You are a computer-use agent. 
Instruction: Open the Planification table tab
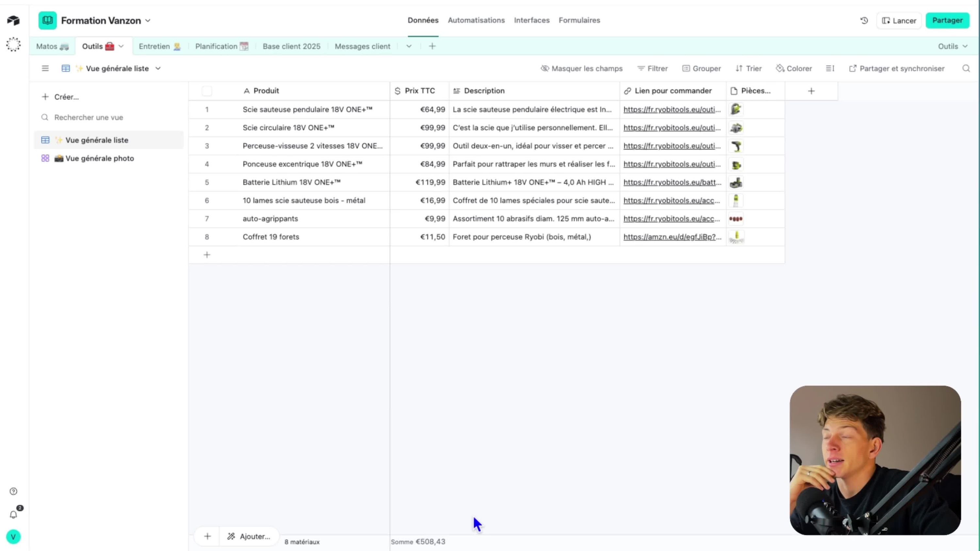[222, 46]
